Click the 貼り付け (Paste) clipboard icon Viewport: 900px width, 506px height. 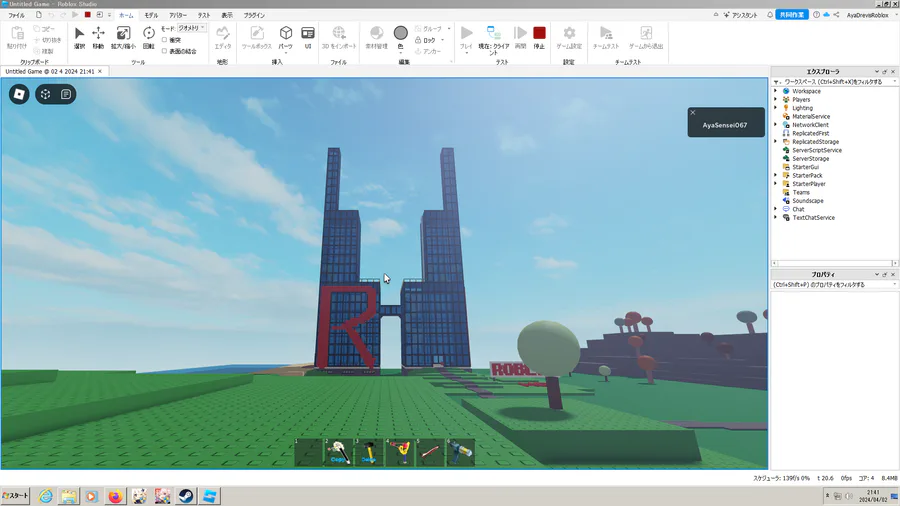pyautogui.click(x=17, y=38)
